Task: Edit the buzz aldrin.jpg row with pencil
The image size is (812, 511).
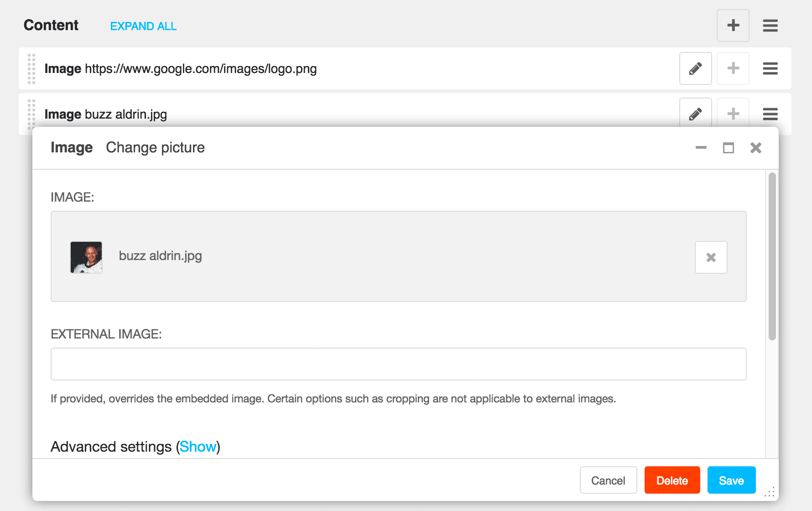Action: click(695, 113)
